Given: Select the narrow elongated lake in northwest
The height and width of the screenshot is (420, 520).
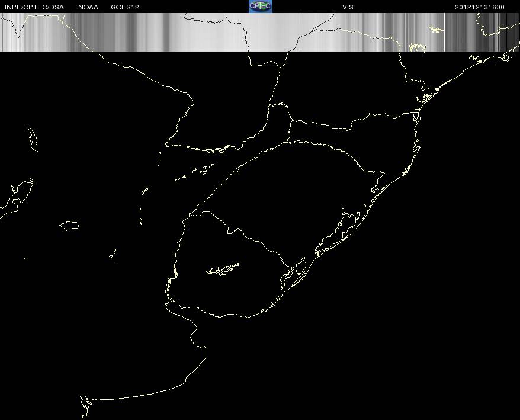Looking at the screenshot, I should [x=33, y=139].
